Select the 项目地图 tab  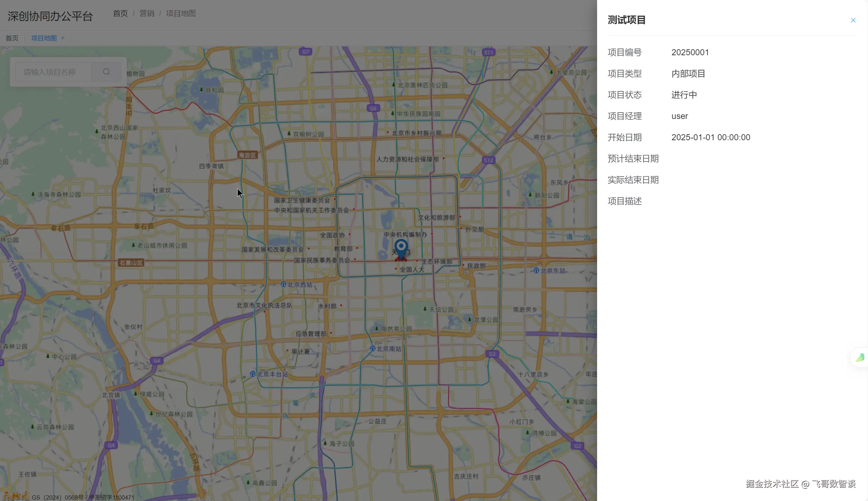click(44, 38)
